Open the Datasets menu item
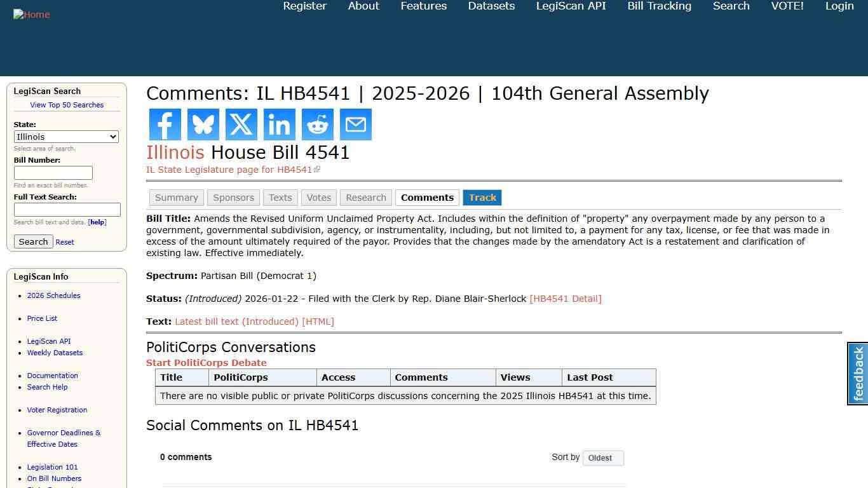The height and width of the screenshot is (488, 868). 491,6
